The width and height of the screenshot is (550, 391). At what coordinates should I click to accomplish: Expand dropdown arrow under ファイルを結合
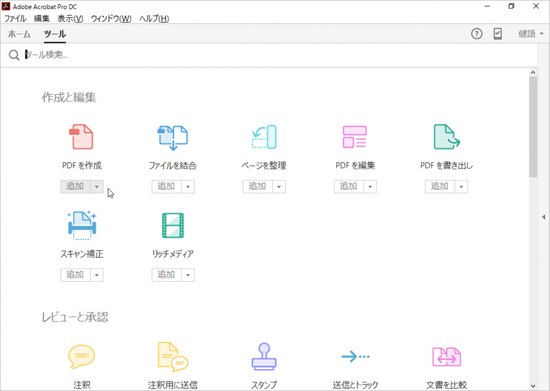(x=188, y=187)
